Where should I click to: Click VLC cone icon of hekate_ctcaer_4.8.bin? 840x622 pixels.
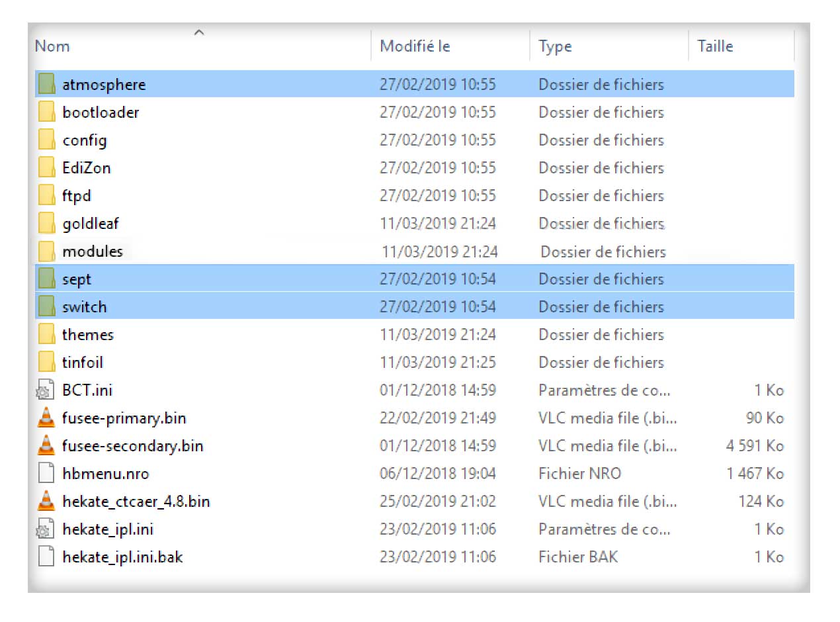click(x=46, y=501)
